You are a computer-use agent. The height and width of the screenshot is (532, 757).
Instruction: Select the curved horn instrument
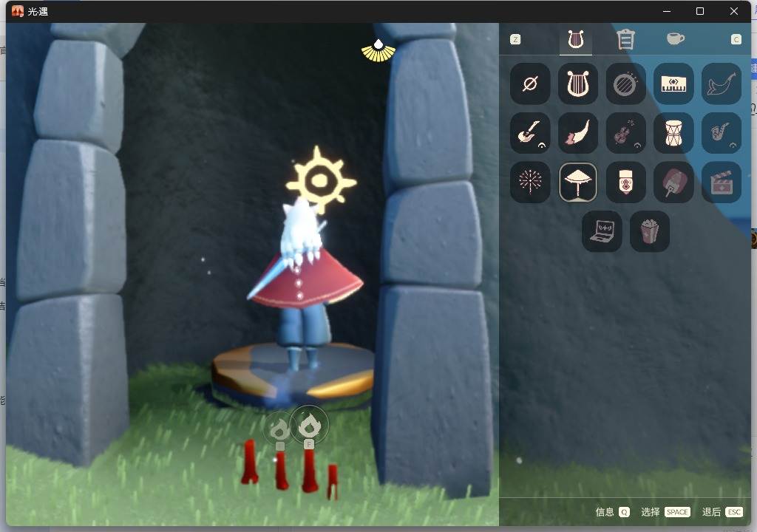tap(578, 133)
